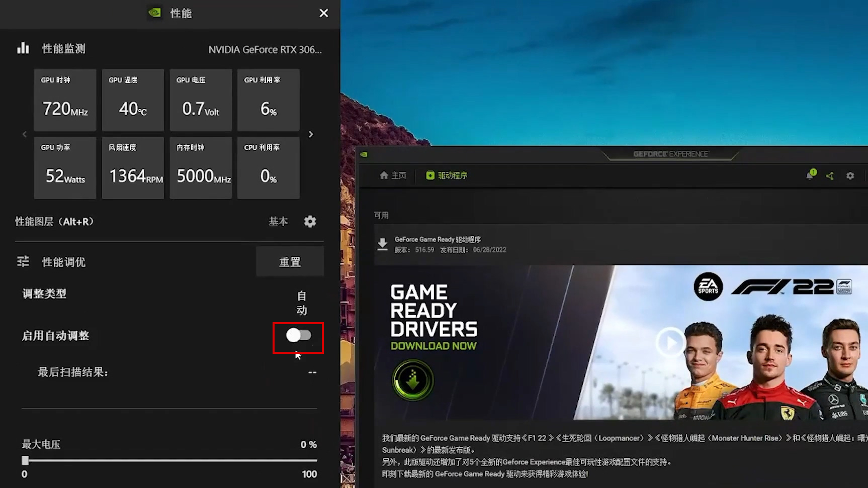Show next metrics page with right arrow
The width and height of the screenshot is (868, 488).
(311, 134)
